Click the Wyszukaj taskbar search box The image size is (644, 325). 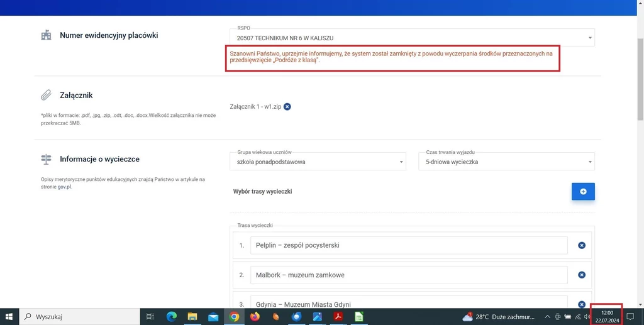point(79,317)
